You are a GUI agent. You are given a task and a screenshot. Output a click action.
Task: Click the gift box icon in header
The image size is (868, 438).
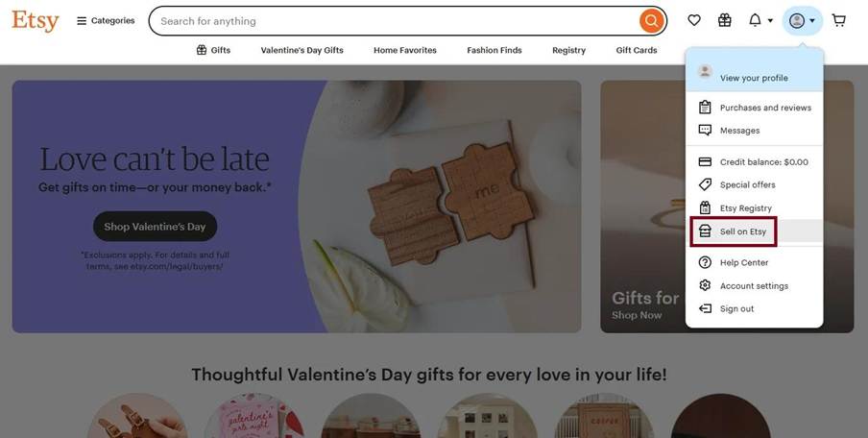[x=724, y=20]
